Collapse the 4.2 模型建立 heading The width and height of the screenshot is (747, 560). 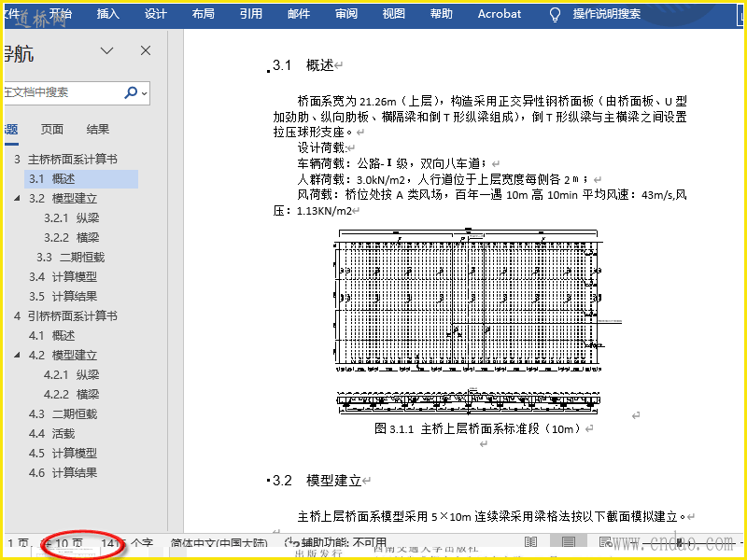(x=17, y=355)
